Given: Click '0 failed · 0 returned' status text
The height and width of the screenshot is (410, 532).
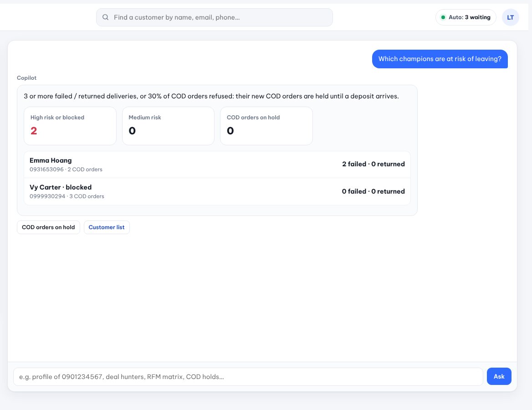Looking at the screenshot, I should [x=373, y=191].
